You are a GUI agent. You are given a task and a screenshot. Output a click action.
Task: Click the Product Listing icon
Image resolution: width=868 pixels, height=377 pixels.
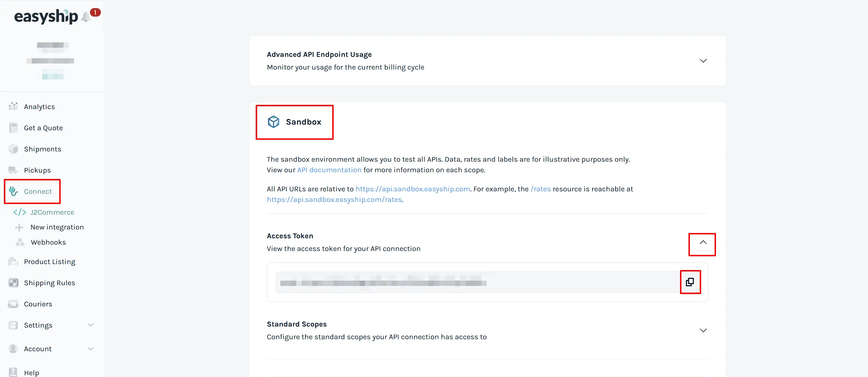13,262
